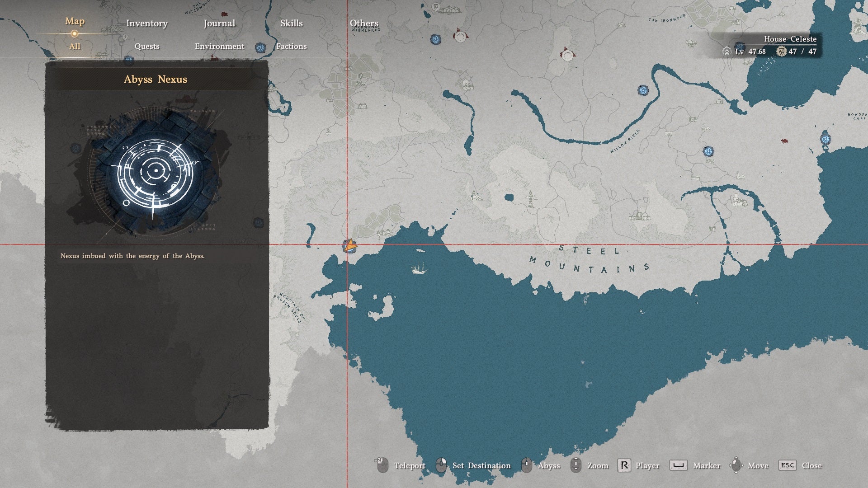Click the red enemy camp icon below Others
868x488 pixels.
point(460,36)
